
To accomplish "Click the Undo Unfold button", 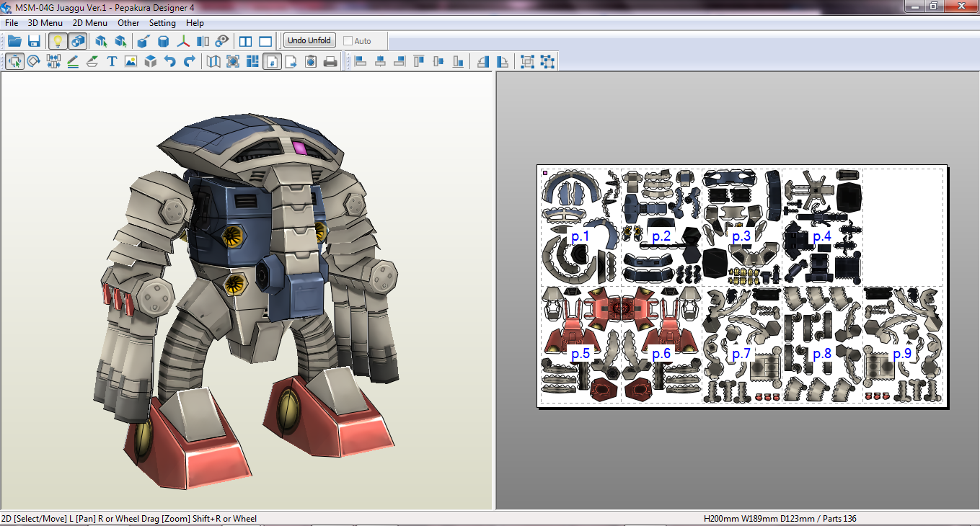I will [309, 40].
